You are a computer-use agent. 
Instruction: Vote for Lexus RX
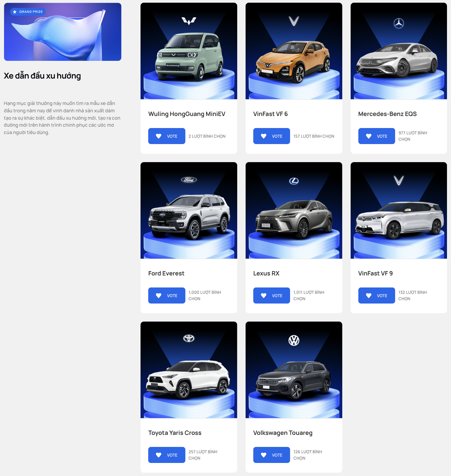click(x=272, y=295)
